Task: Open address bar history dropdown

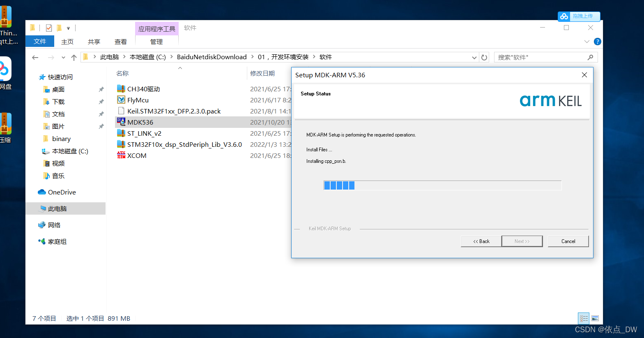Action: (x=474, y=57)
